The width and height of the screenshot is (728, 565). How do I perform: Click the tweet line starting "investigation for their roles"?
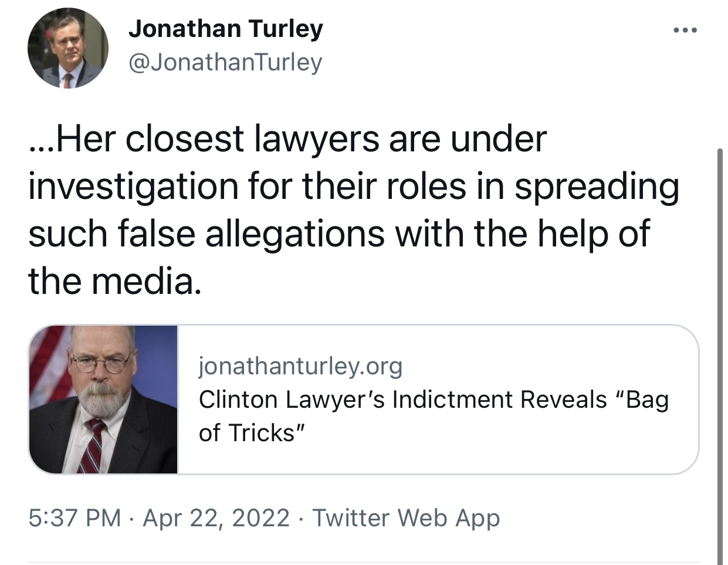click(352, 187)
